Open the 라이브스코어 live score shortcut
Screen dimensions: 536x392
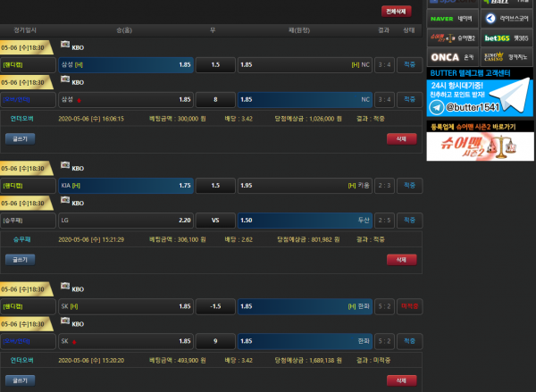point(507,18)
